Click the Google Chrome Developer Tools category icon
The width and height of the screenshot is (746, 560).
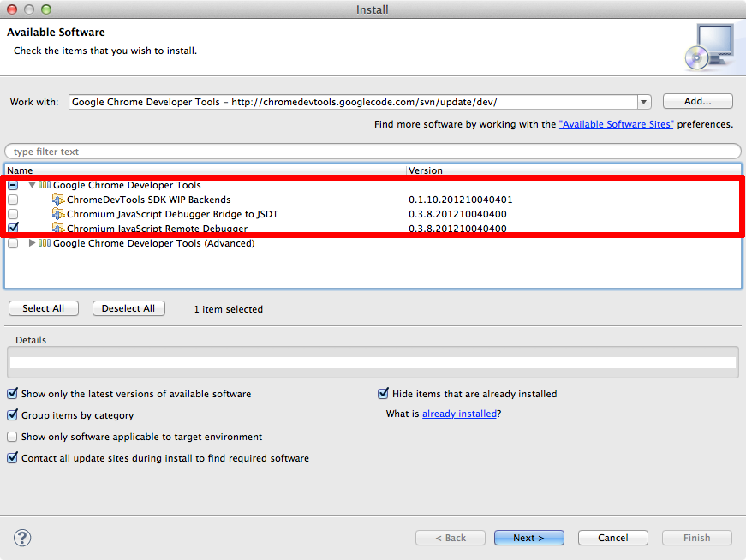tap(45, 185)
